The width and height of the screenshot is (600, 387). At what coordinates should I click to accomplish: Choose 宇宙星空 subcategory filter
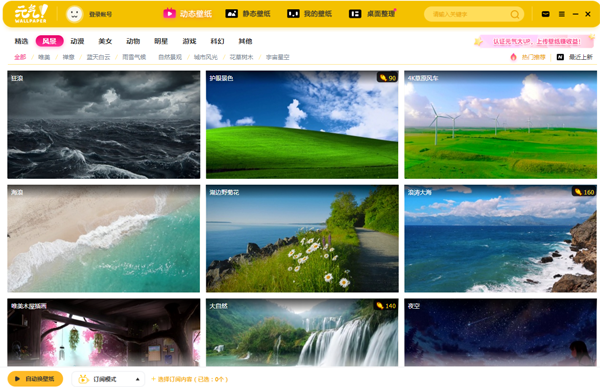(x=277, y=57)
